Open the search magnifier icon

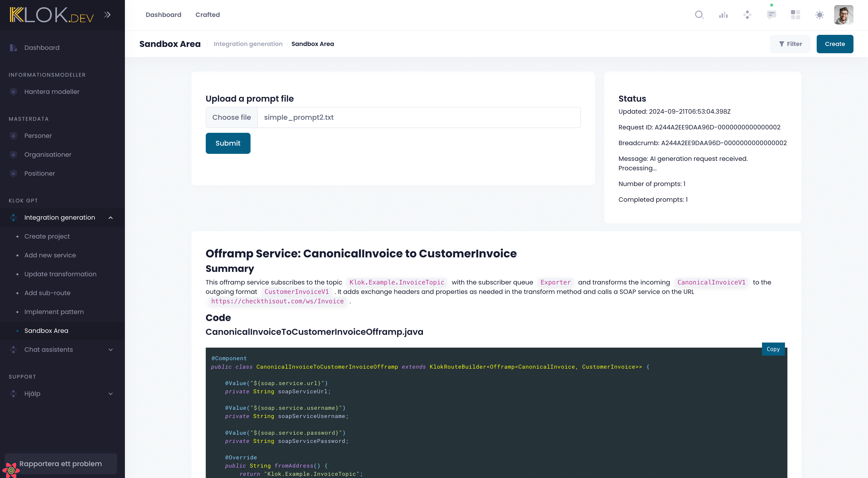click(699, 15)
